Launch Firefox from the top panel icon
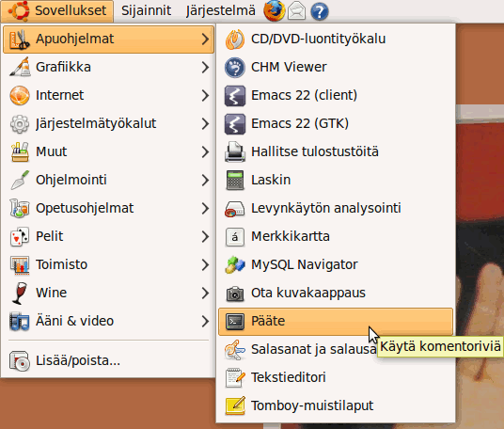The image size is (504, 429). [275, 11]
